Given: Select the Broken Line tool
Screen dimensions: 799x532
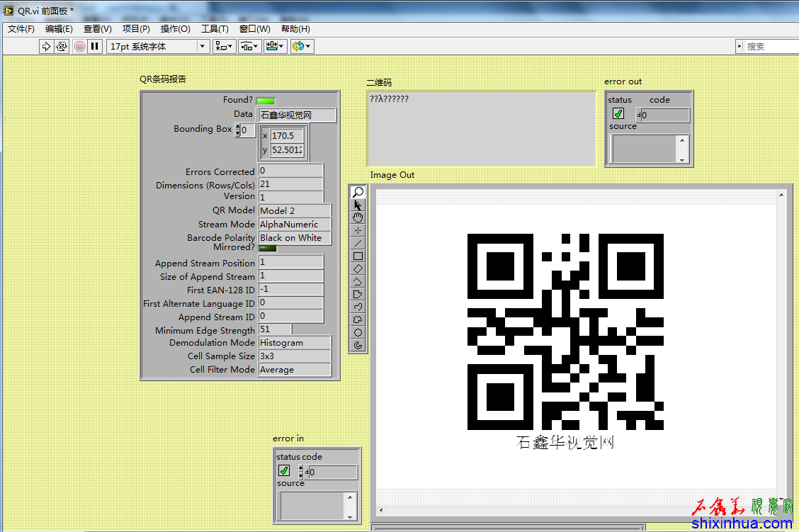Looking at the screenshot, I should point(358,281).
